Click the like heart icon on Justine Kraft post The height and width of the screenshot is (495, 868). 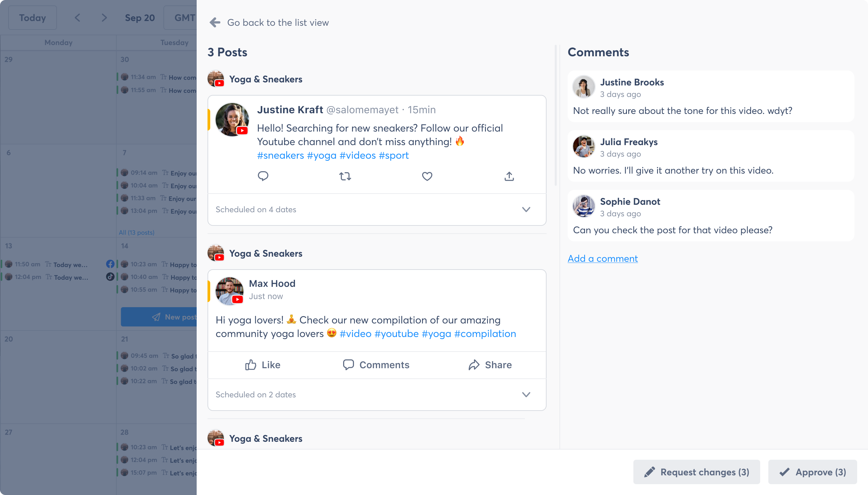point(427,176)
